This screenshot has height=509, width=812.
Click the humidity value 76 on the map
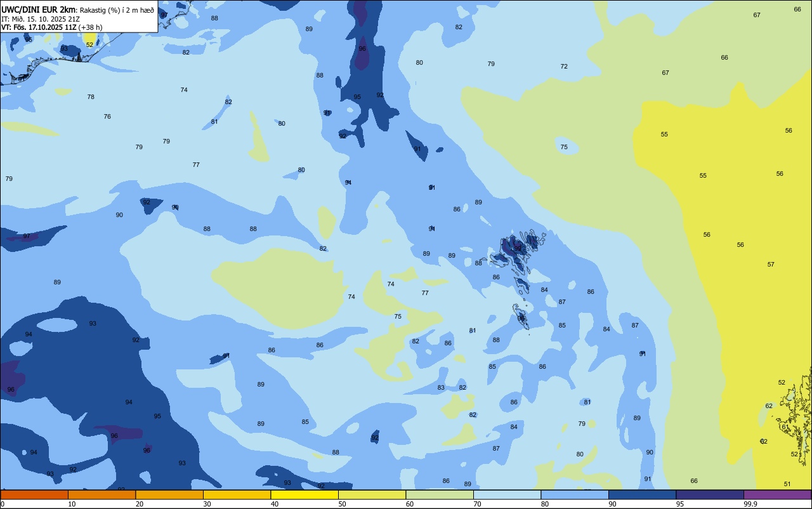tap(107, 116)
